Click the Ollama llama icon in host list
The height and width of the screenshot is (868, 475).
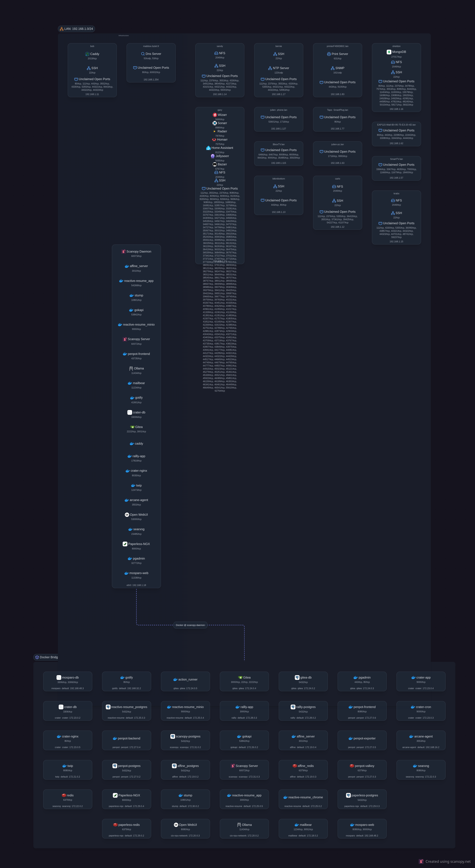(x=131, y=369)
